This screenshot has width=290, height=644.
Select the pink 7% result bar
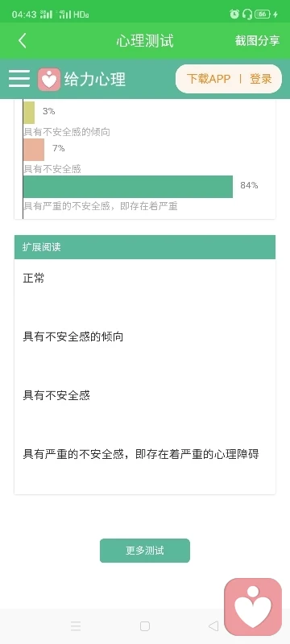[x=34, y=150]
